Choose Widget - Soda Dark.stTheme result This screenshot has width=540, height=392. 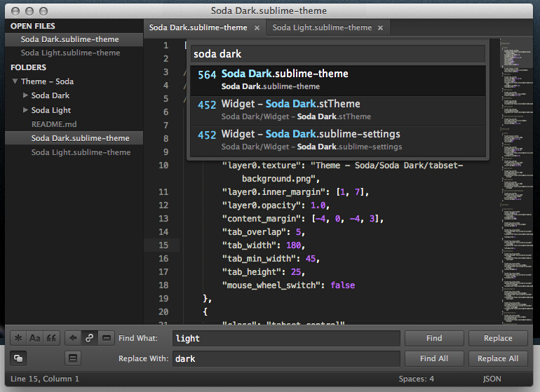point(338,111)
